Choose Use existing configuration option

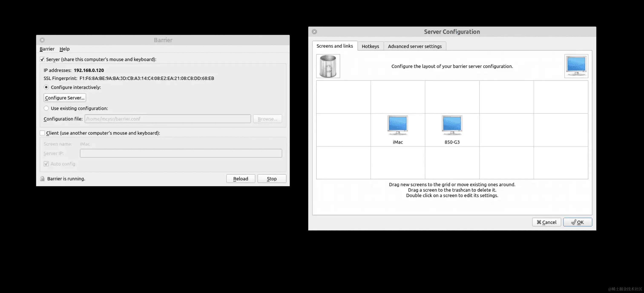pyautogui.click(x=46, y=108)
